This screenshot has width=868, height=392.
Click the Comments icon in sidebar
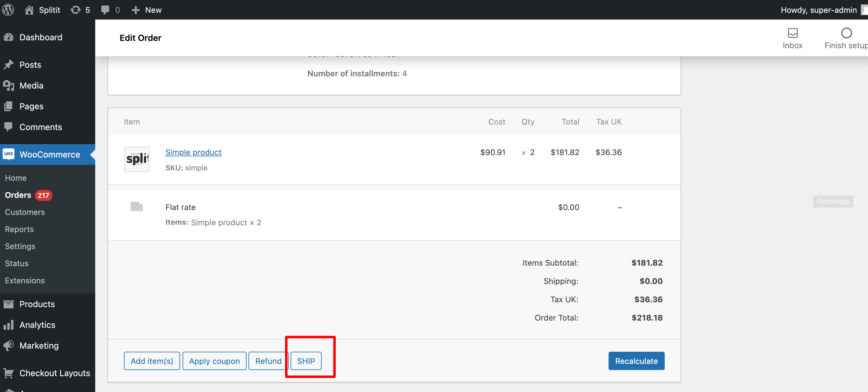[x=9, y=127]
